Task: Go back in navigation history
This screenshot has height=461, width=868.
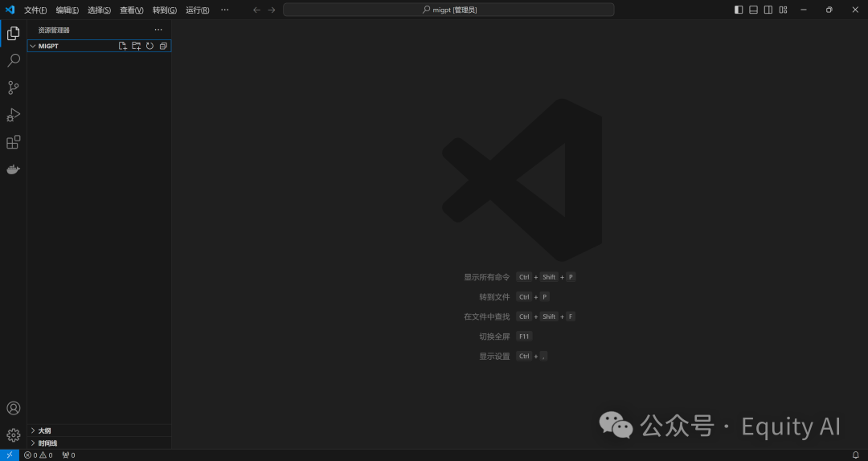Action: pos(256,10)
